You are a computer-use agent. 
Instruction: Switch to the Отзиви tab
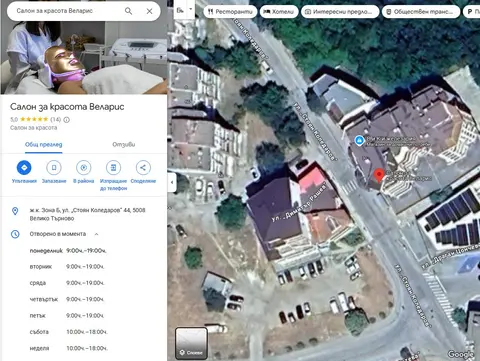coord(124,144)
